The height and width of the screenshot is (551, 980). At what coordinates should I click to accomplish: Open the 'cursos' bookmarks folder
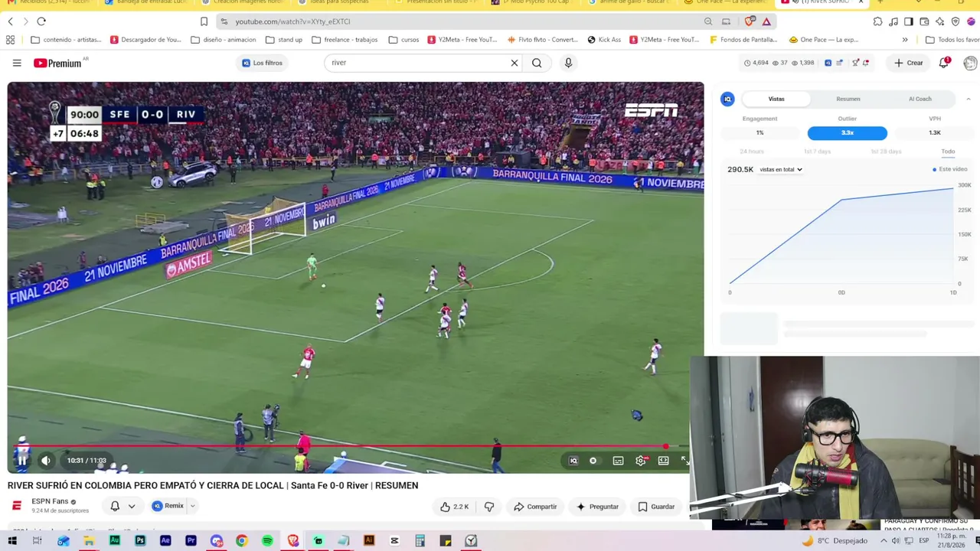click(x=404, y=40)
